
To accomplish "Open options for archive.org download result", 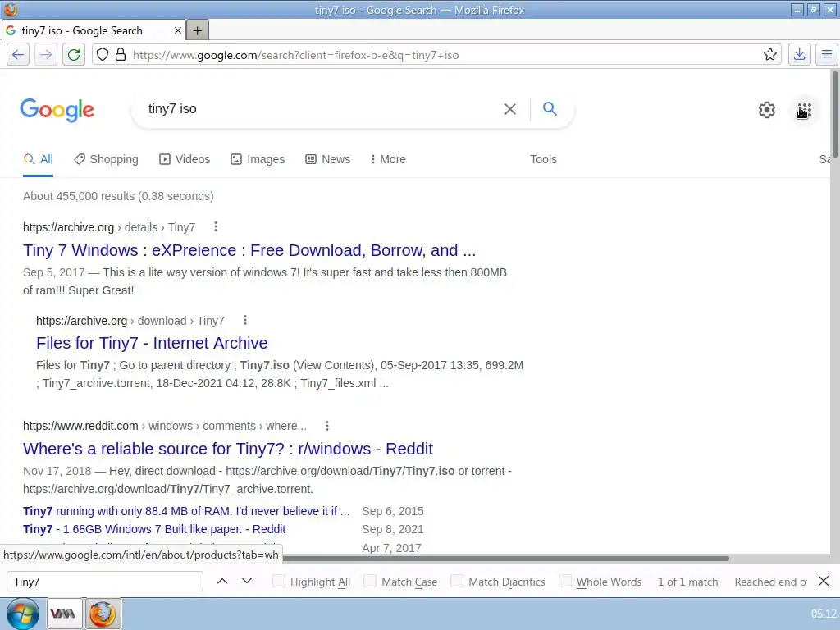I will coord(244,321).
